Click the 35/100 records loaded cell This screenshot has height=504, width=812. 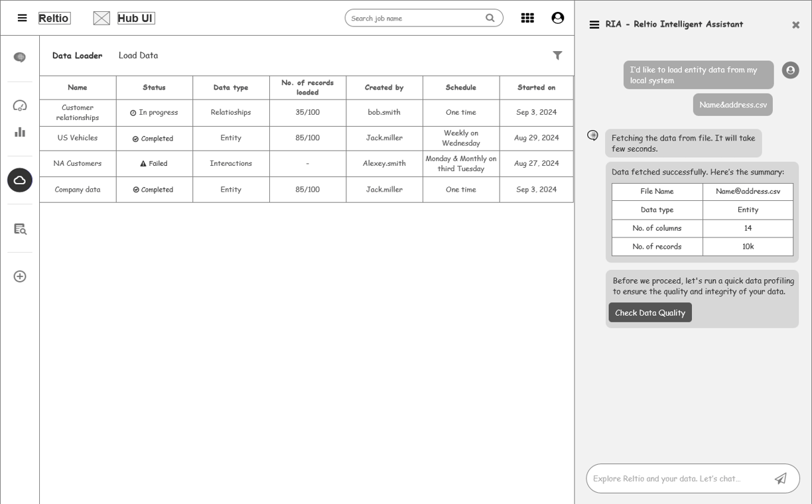(308, 112)
